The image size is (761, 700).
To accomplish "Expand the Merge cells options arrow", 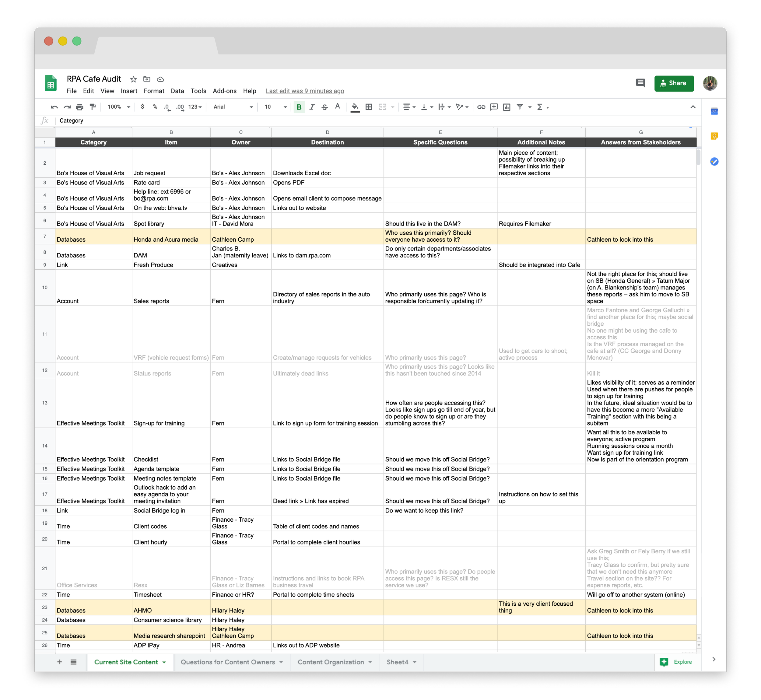I will point(392,107).
